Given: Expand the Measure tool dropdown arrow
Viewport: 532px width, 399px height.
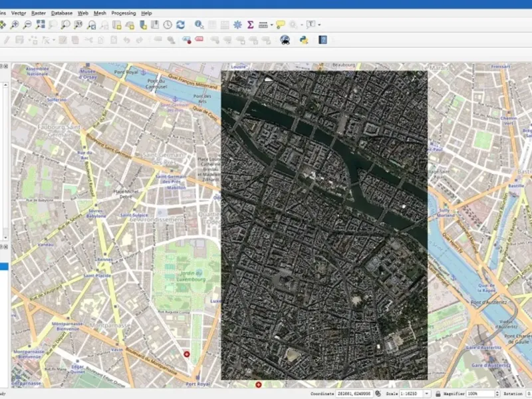Looking at the screenshot, I should coord(272,25).
